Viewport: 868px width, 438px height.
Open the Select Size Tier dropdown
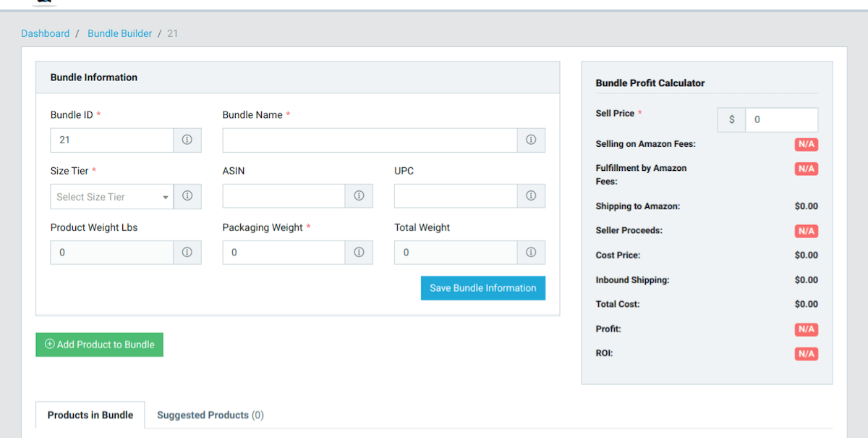pyautogui.click(x=111, y=197)
